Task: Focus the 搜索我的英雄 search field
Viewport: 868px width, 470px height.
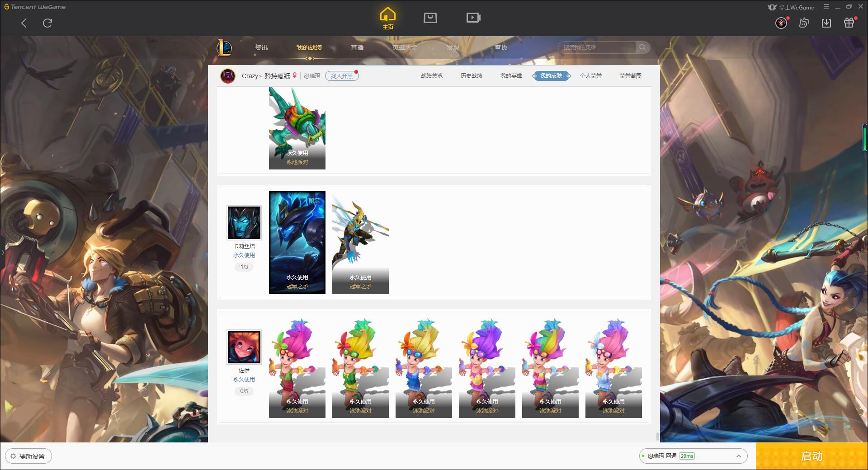Action: click(597, 47)
